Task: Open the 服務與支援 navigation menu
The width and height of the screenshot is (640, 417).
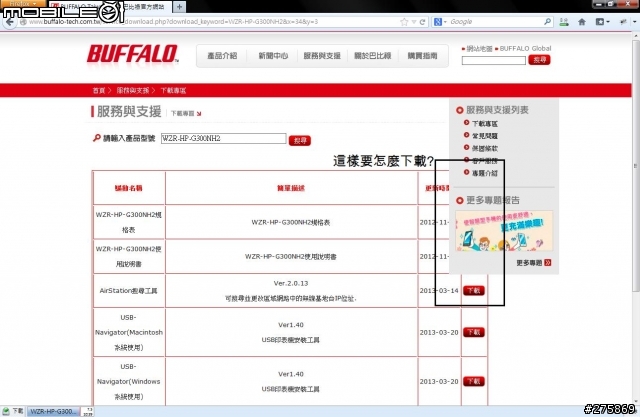Action: pos(322,56)
